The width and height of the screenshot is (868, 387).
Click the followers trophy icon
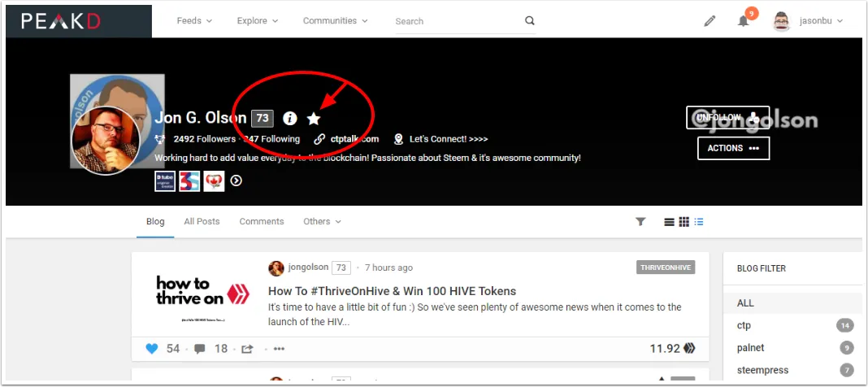159,139
